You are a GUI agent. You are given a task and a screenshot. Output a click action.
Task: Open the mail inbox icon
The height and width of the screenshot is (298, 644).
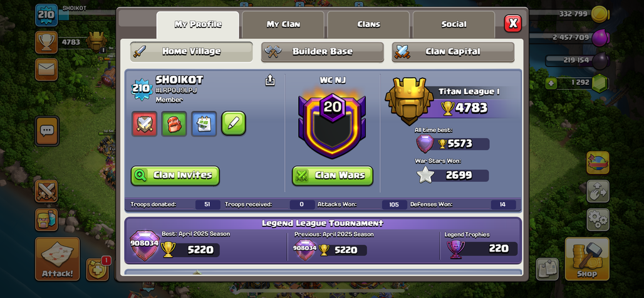coord(46,70)
